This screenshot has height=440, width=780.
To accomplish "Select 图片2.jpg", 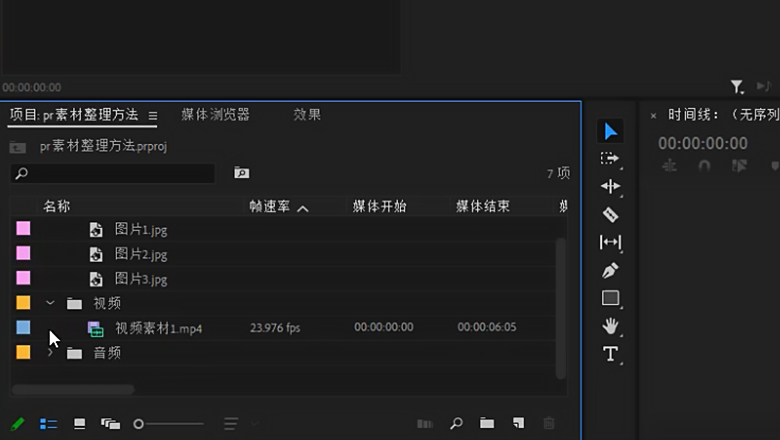I will [141, 254].
